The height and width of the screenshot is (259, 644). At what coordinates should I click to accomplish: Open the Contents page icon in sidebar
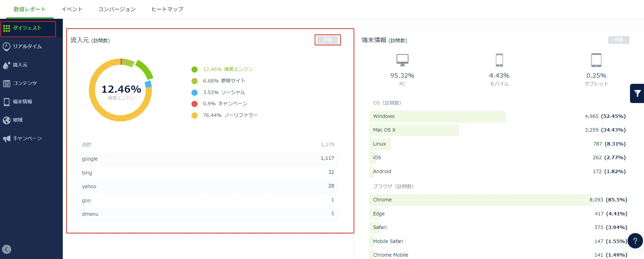point(6,83)
